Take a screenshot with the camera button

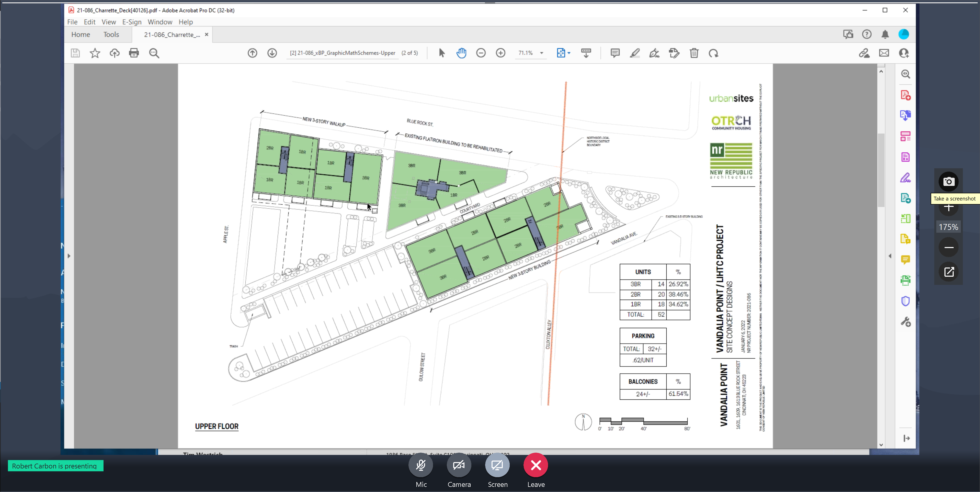[x=948, y=182]
